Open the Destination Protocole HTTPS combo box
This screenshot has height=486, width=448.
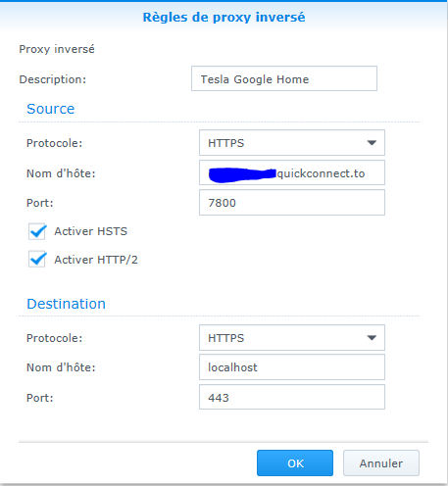click(292, 338)
